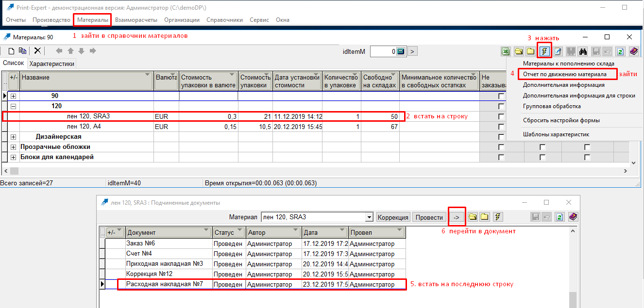Refresh the Materials list with the green icon
This screenshot has width=644, height=308.
pyautogui.click(x=620, y=51)
